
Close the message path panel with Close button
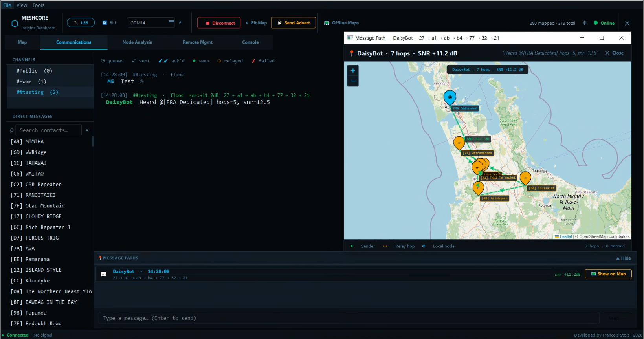(x=615, y=53)
